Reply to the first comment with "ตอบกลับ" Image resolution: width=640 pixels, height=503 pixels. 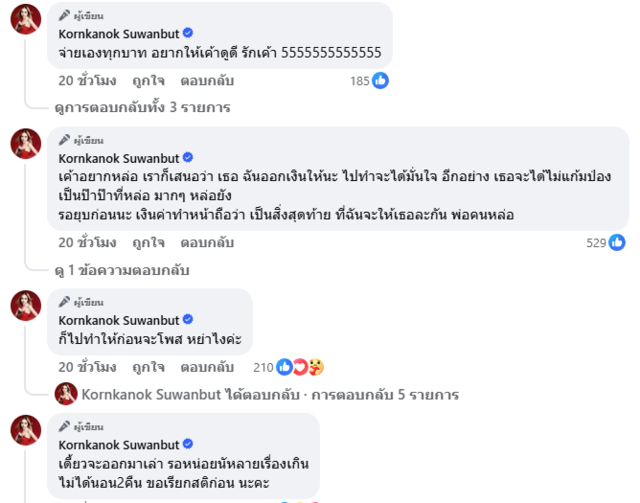(x=207, y=80)
